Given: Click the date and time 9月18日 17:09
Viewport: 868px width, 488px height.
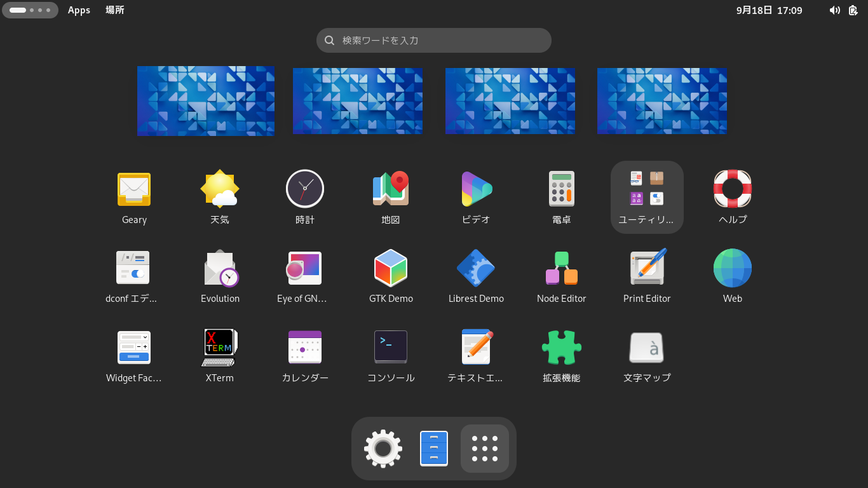Looking at the screenshot, I should click(x=769, y=10).
